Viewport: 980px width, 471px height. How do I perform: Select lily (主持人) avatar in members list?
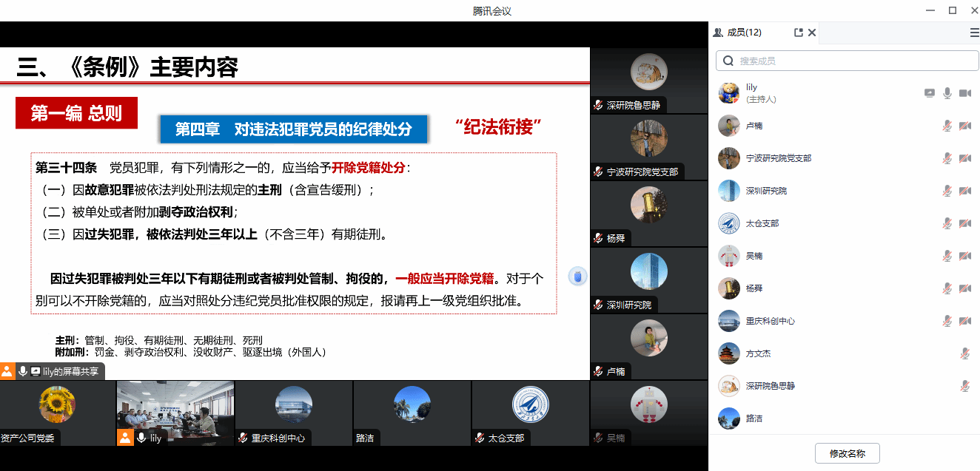[729, 93]
